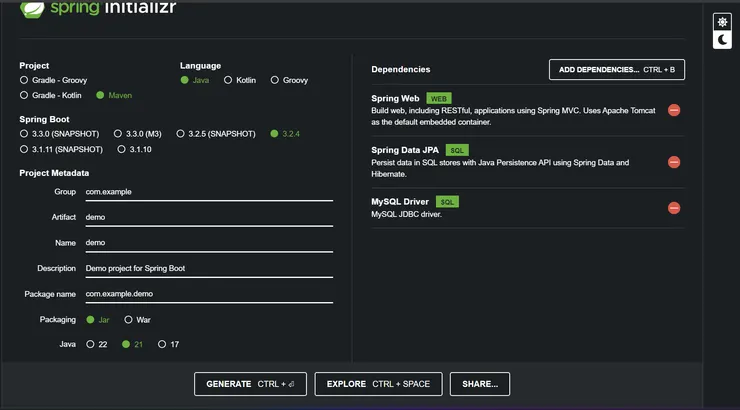Remove the MySQL Driver dependency

(674, 208)
